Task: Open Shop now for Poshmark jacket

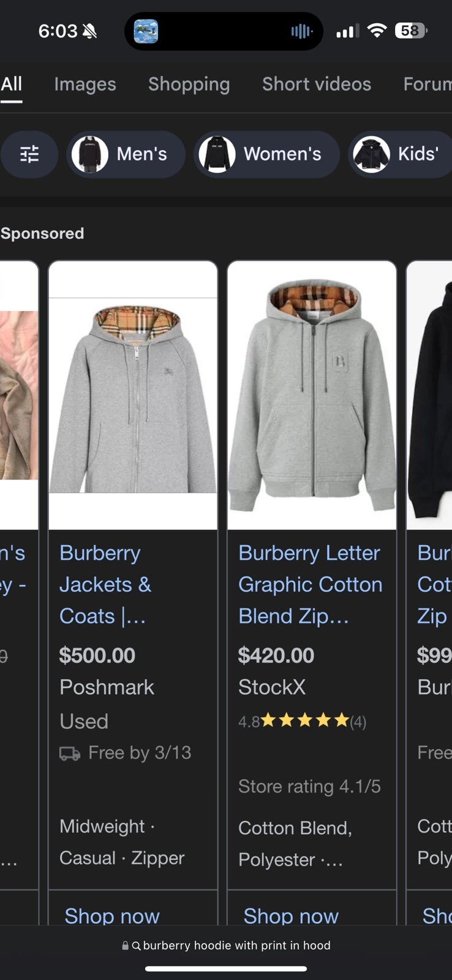Action: coord(112,915)
